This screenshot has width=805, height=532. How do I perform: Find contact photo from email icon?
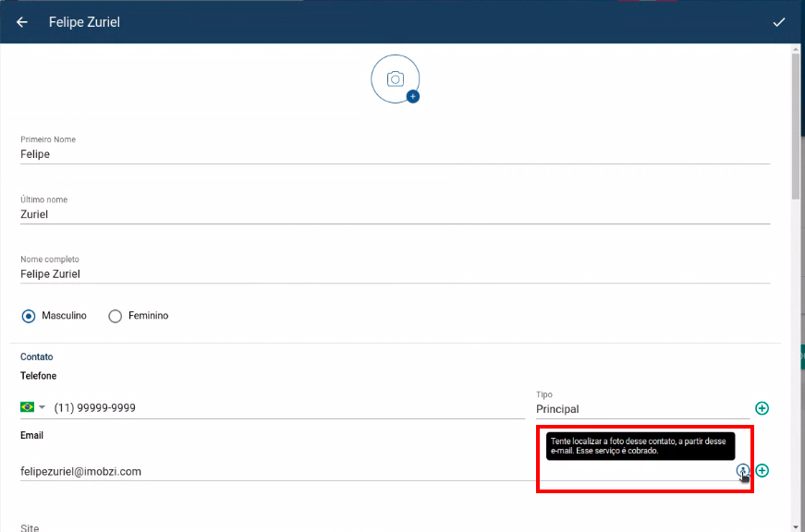tap(742, 470)
